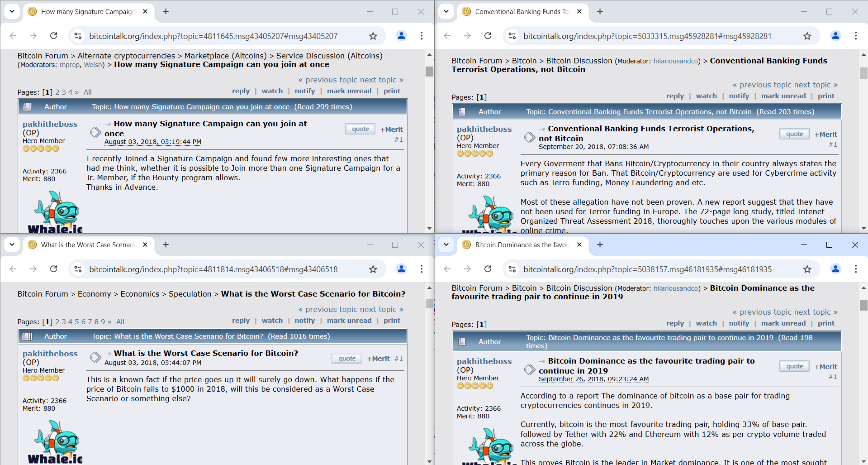Viewport: 868px width, 465px height.
Task: Click scrollbar down arrow in Worst Case Scenario window
Action: [429, 461]
